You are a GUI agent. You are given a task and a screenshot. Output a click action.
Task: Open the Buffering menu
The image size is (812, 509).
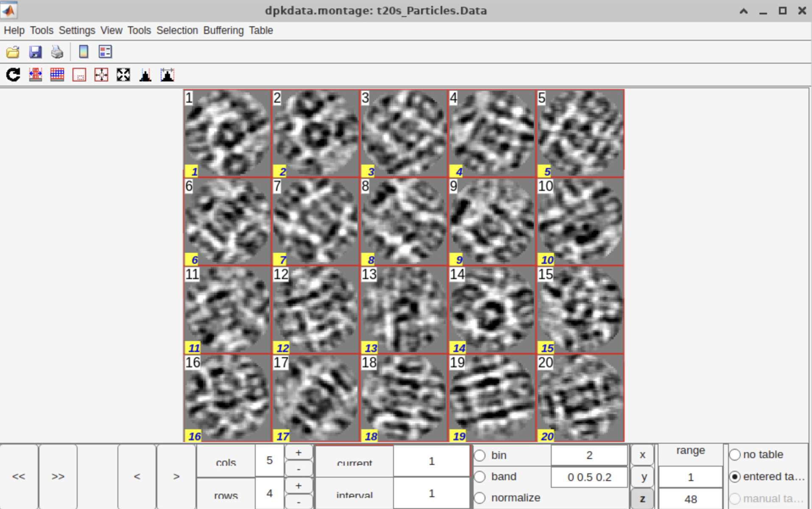(x=223, y=31)
